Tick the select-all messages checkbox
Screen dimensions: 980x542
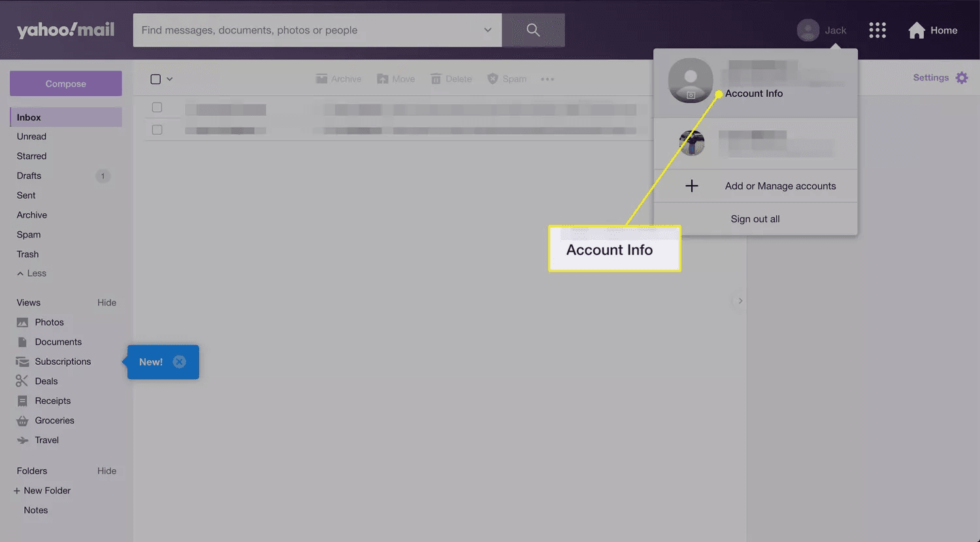tap(155, 79)
